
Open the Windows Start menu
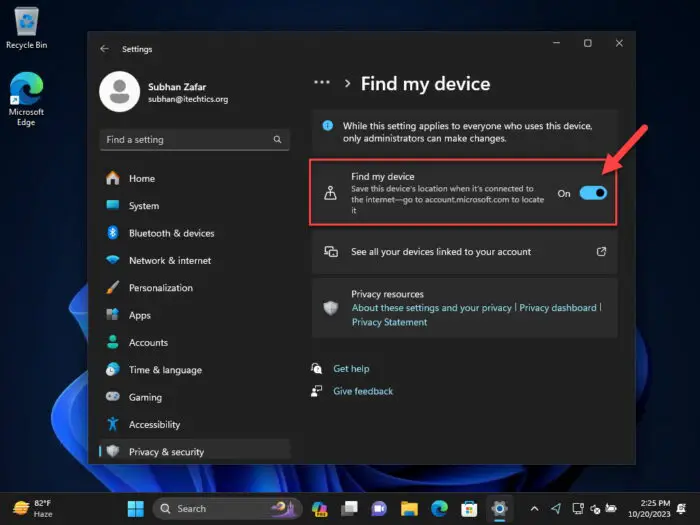(x=135, y=508)
